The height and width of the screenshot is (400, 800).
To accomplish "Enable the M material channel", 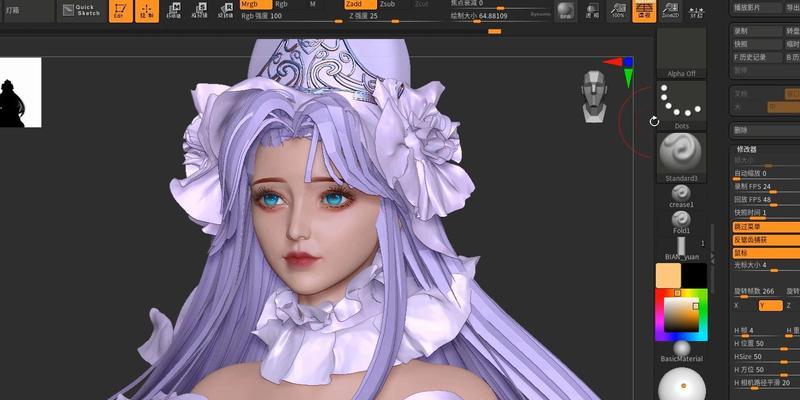I will pyautogui.click(x=313, y=4).
